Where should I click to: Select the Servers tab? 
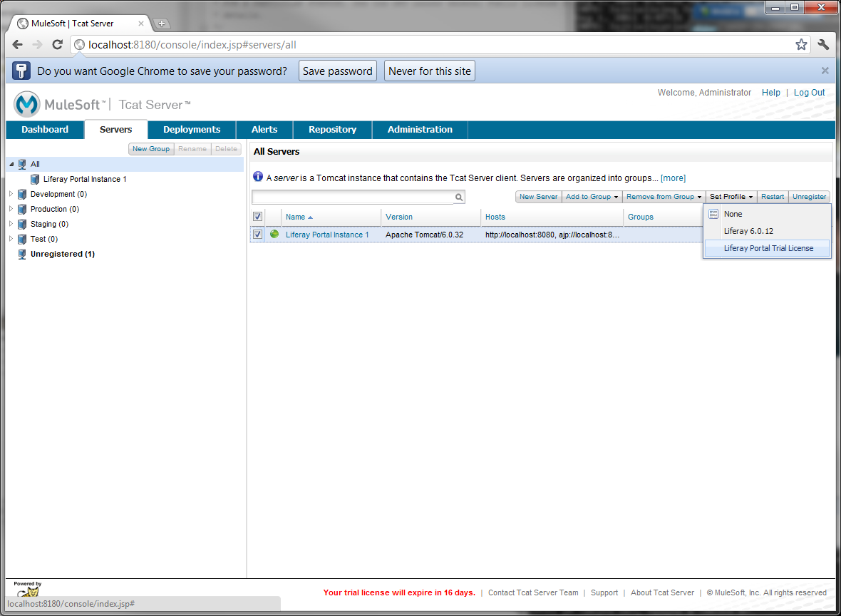coord(116,129)
